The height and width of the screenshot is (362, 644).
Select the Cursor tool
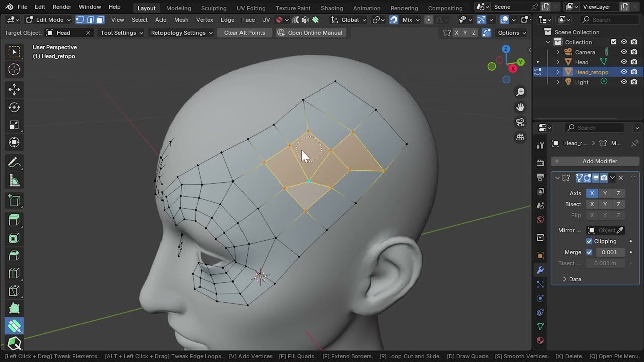pyautogui.click(x=14, y=69)
